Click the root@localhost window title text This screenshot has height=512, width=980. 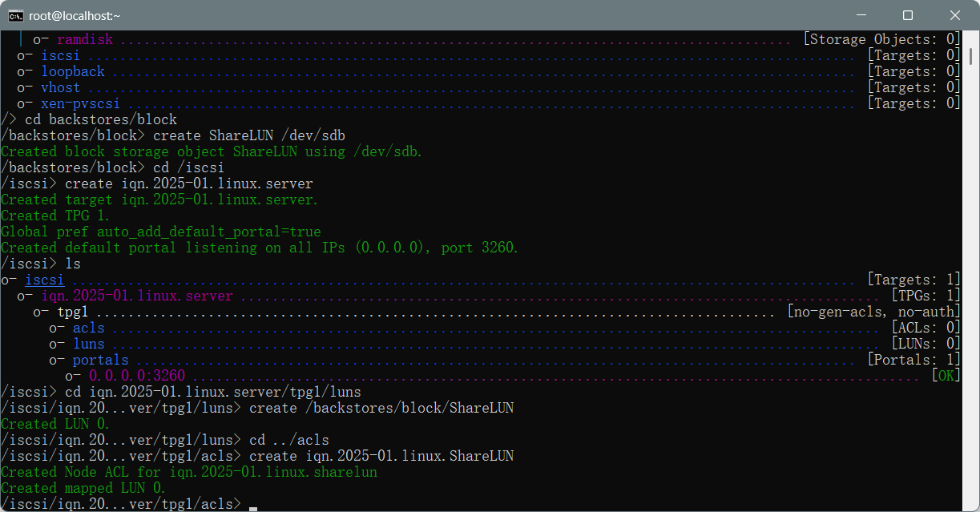[74, 15]
